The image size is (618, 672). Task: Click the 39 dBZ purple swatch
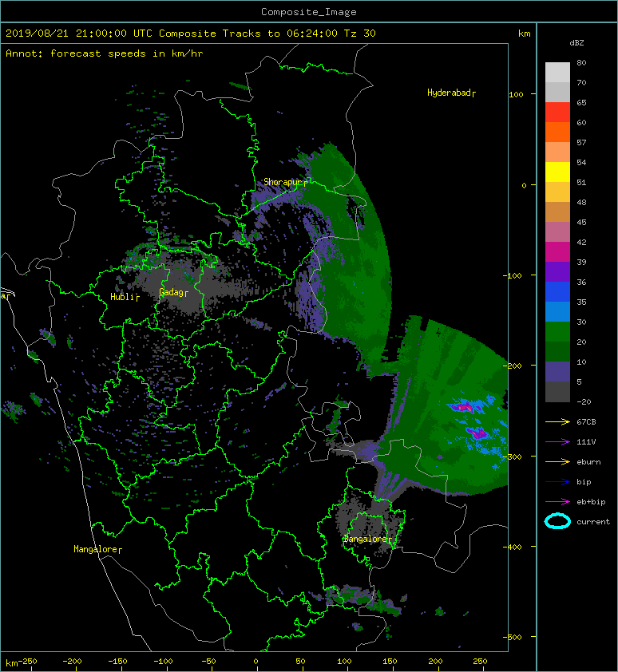click(557, 271)
